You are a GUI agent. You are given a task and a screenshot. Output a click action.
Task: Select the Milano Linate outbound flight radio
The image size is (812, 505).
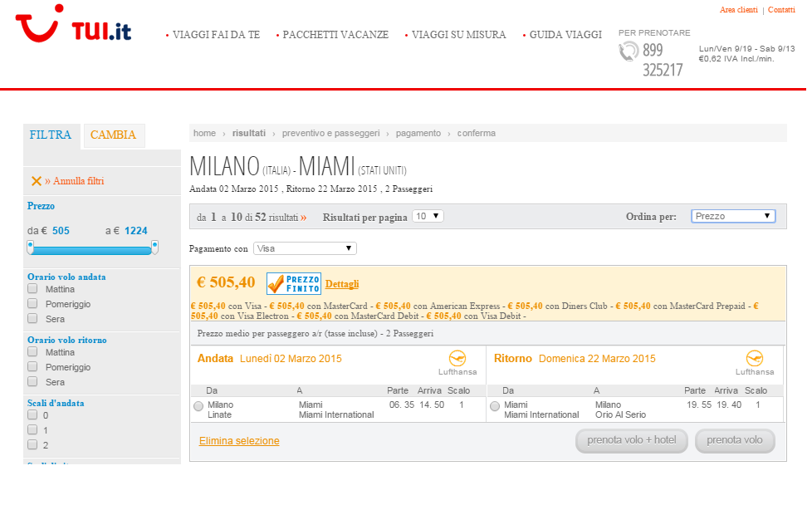(x=198, y=406)
